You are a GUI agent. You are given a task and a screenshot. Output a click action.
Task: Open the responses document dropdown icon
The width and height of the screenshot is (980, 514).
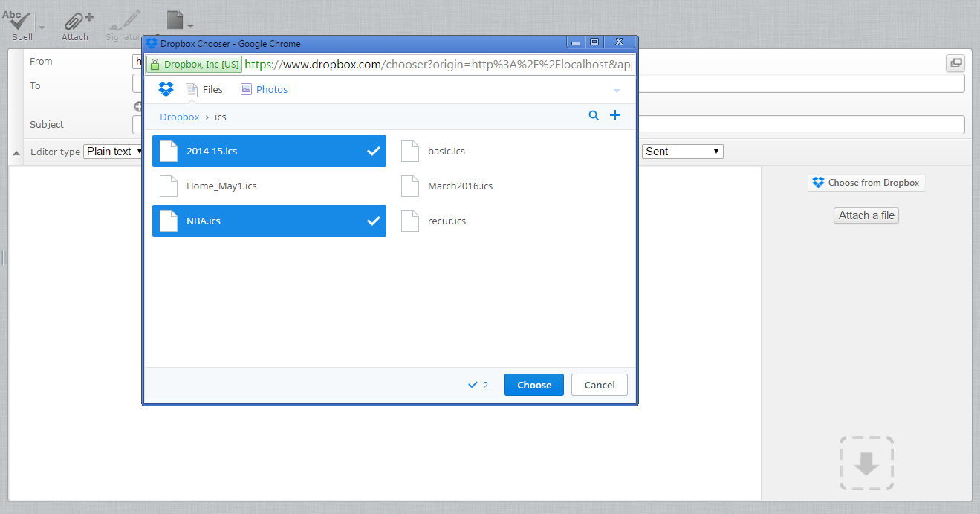click(x=180, y=21)
